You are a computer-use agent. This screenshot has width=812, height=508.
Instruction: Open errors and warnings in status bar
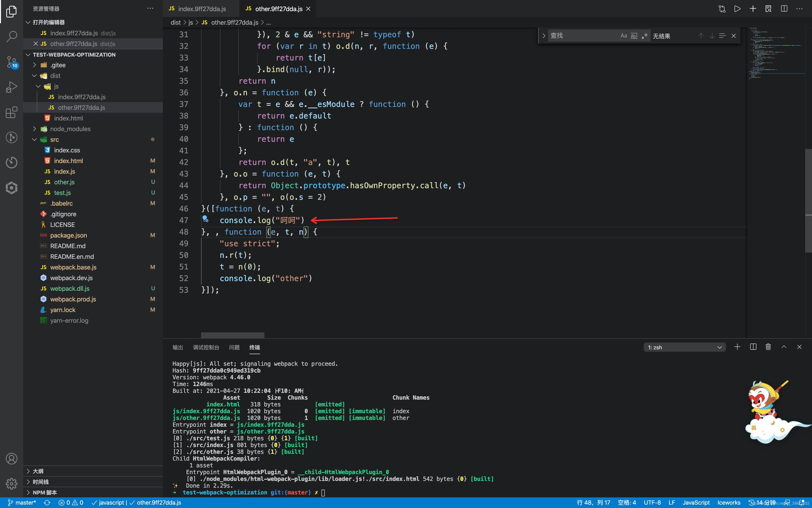point(71,503)
